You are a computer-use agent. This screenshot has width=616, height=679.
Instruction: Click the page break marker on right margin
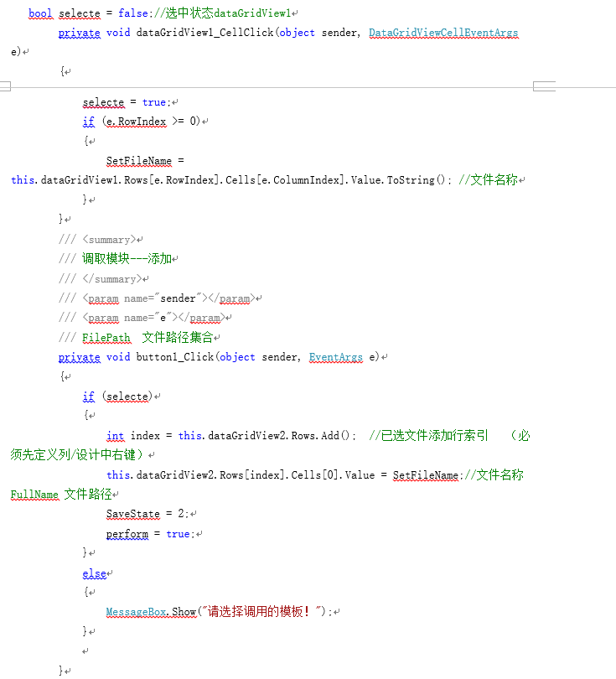pos(544,86)
